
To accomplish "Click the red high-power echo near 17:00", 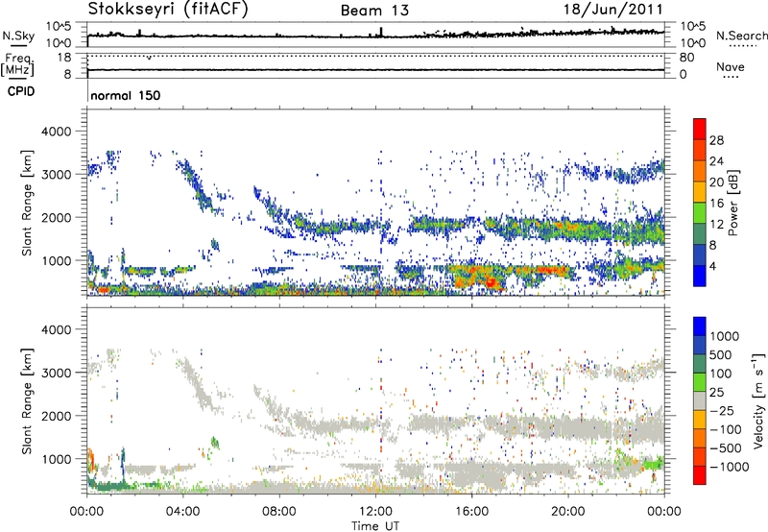I will [x=491, y=282].
